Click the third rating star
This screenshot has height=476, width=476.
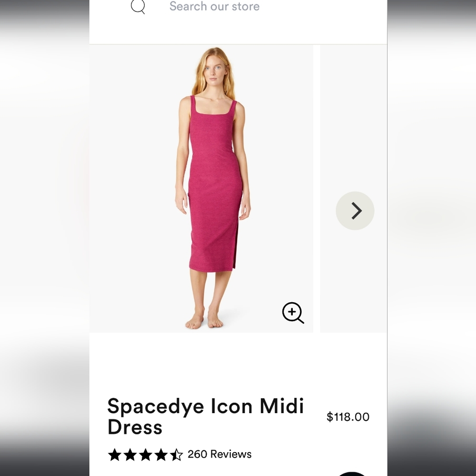click(145, 455)
